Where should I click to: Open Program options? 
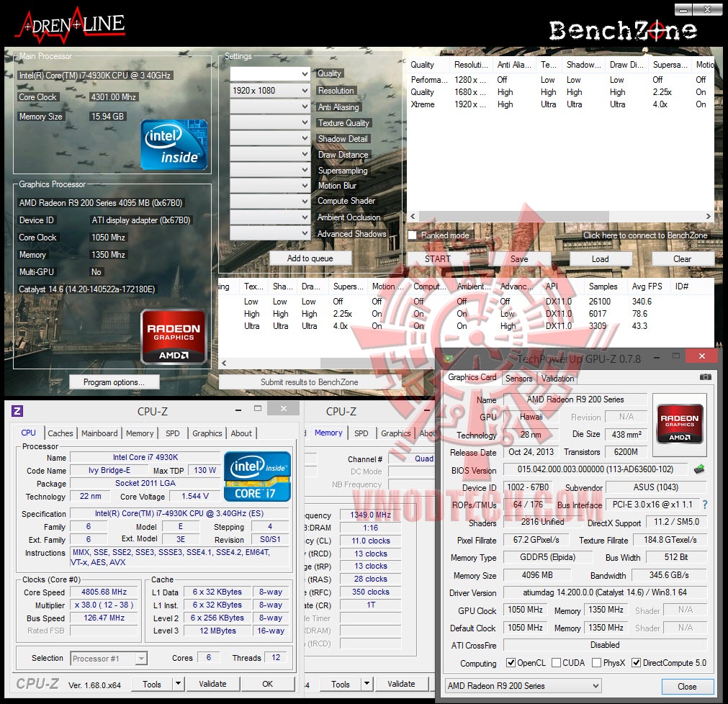coord(114,382)
